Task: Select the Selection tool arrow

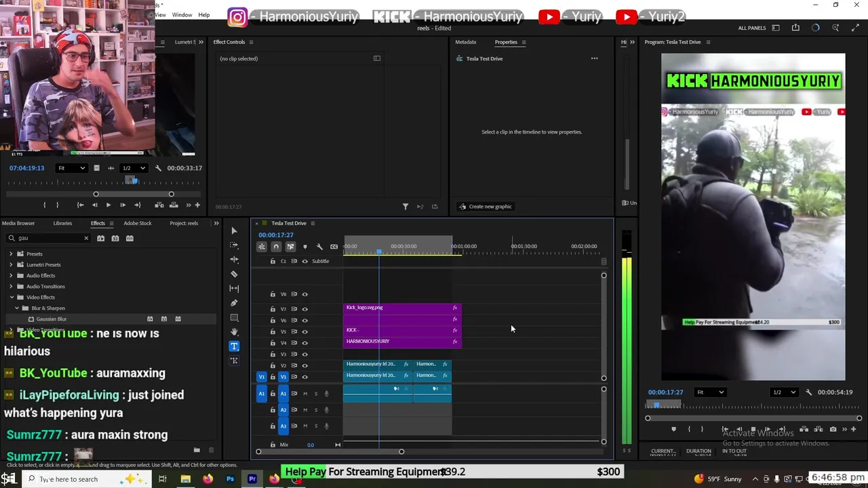Action: click(x=234, y=231)
